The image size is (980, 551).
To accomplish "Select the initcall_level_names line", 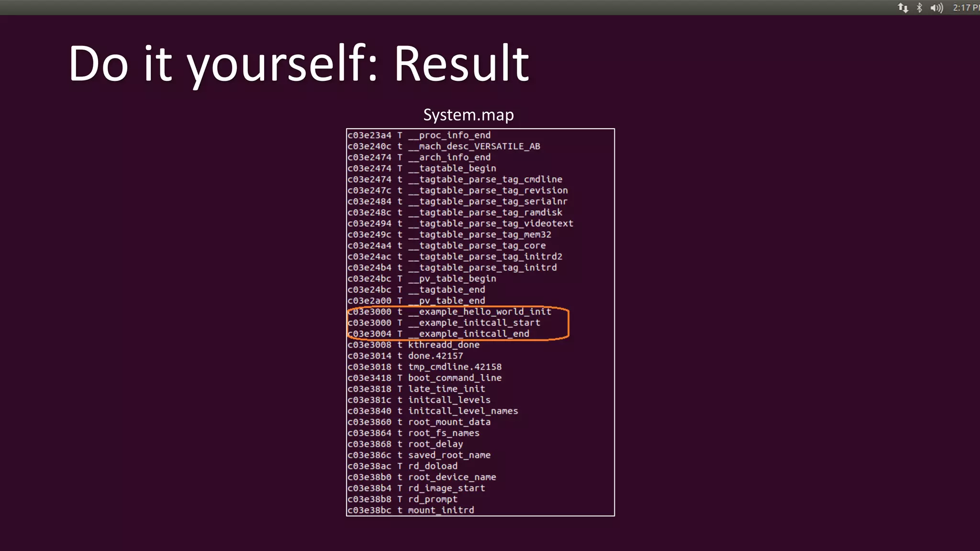I will (433, 411).
